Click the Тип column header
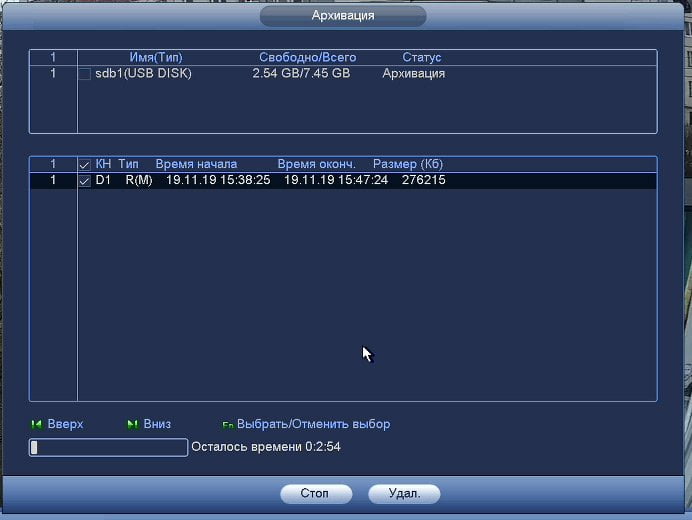This screenshot has width=692, height=520. click(128, 164)
